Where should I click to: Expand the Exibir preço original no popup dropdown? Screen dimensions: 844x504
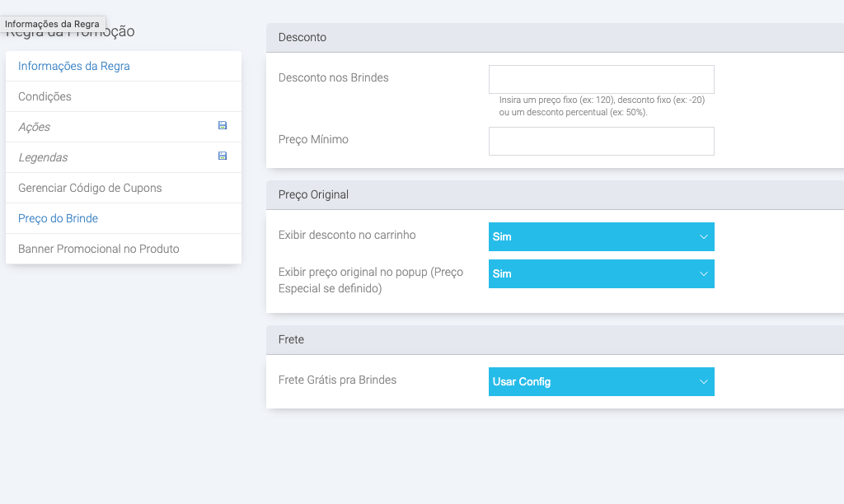[601, 274]
